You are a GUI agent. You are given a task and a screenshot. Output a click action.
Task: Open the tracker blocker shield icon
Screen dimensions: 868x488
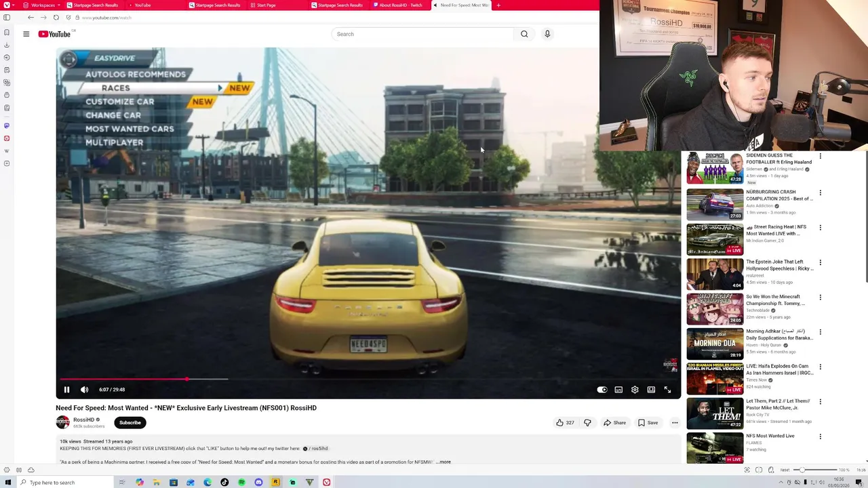(x=68, y=18)
